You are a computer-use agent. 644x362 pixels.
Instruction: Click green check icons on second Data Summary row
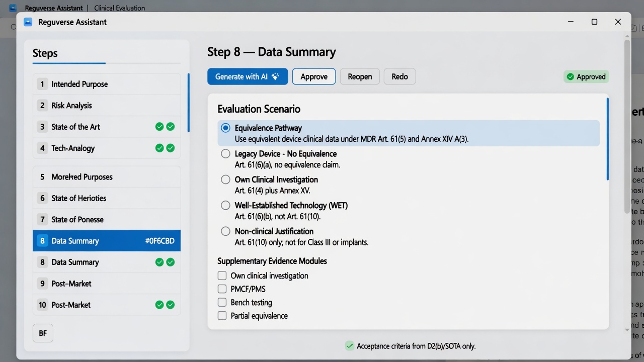pos(165,262)
